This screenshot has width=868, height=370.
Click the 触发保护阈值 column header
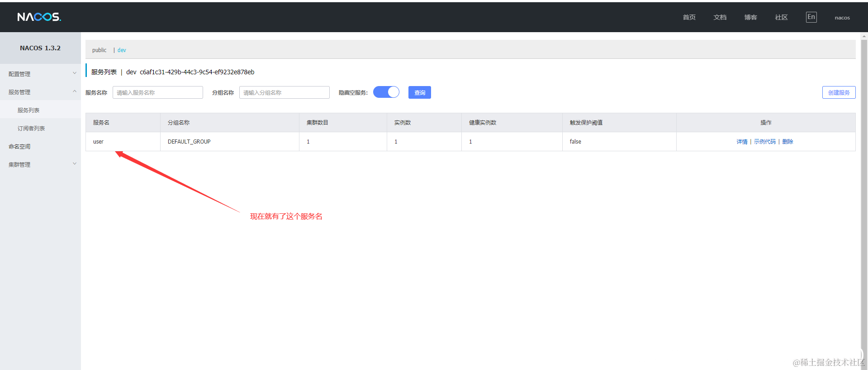point(619,123)
